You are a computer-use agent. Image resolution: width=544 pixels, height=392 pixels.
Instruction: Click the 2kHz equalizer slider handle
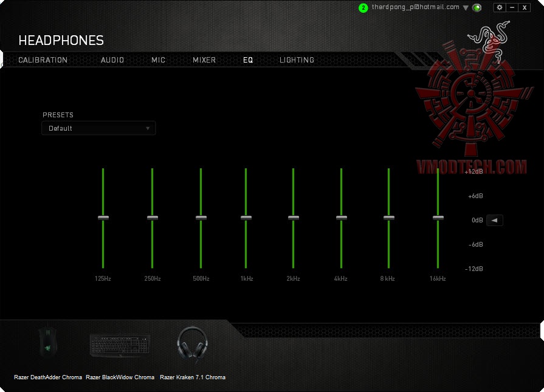293,218
